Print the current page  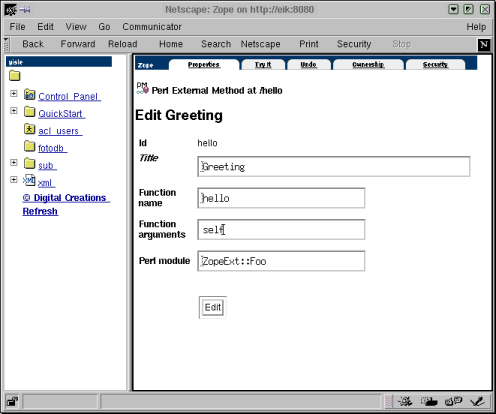click(309, 44)
